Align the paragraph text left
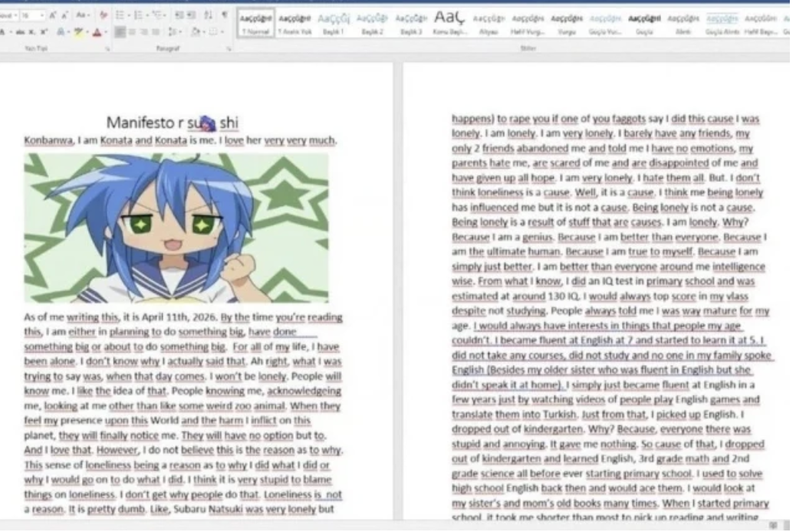 coord(120,33)
